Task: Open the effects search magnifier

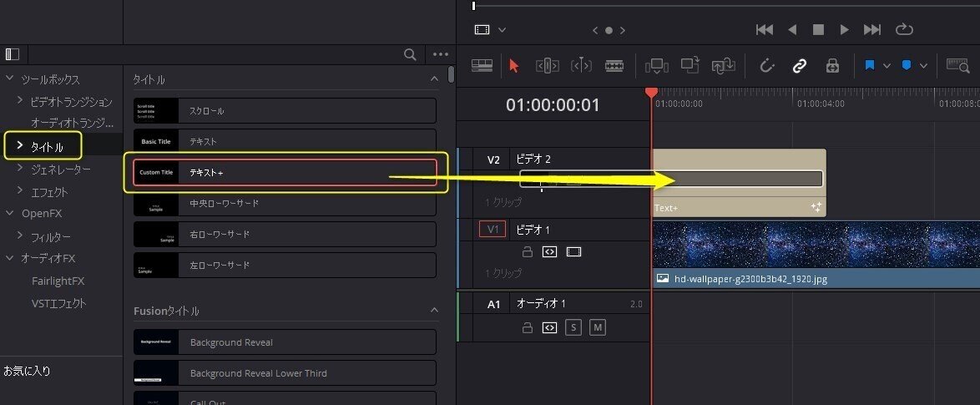Action: click(x=410, y=54)
